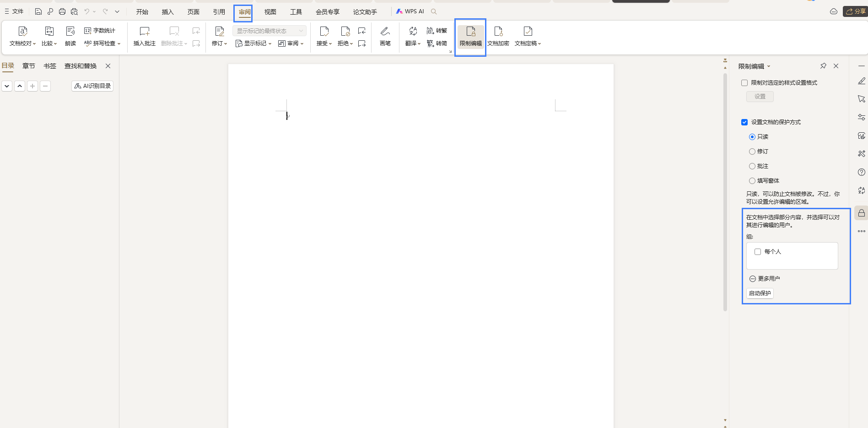Click 接受 to accept a change
This screenshot has width=868, height=428.
point(324,37)
